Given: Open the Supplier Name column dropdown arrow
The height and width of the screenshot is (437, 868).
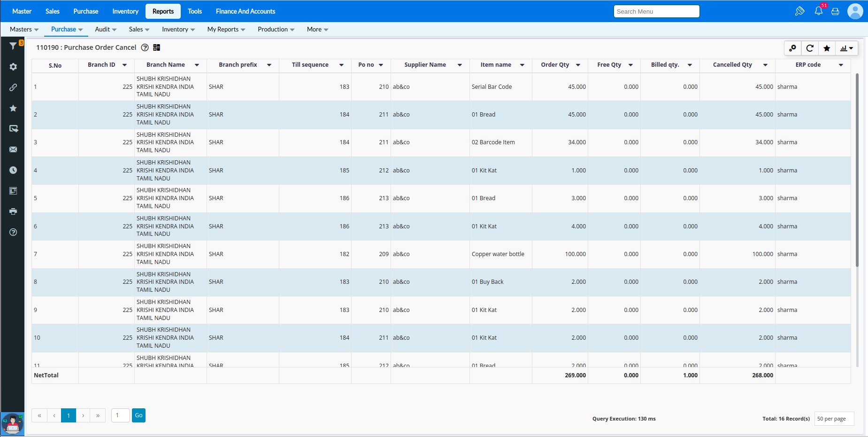Looking at the screenshot, I should [460, 65].
